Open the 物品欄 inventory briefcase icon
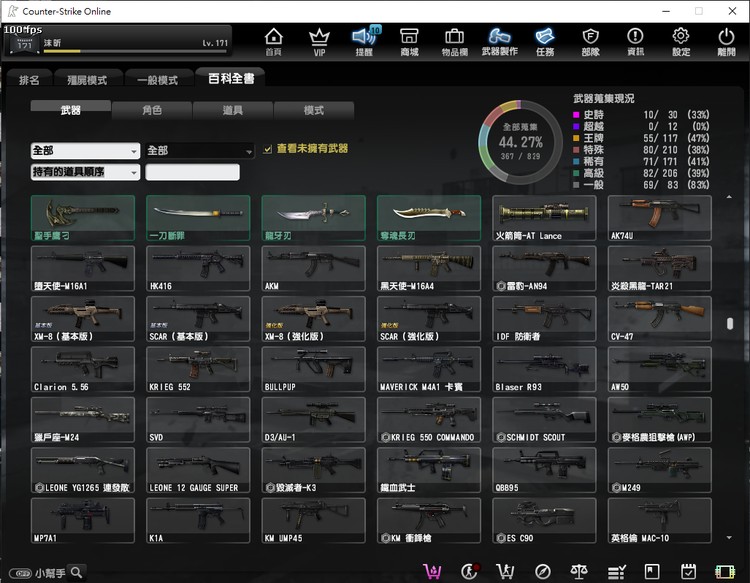The height and width of the screenshot is (583, 750). point(454,42)
